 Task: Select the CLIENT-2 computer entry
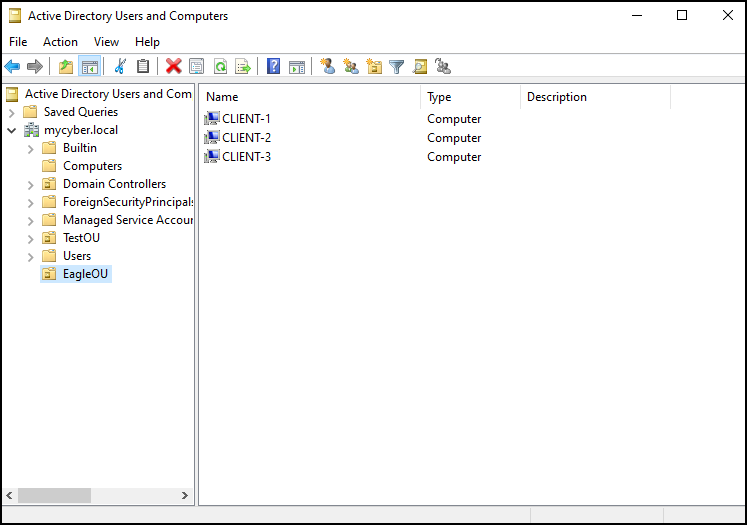[246, 138]
